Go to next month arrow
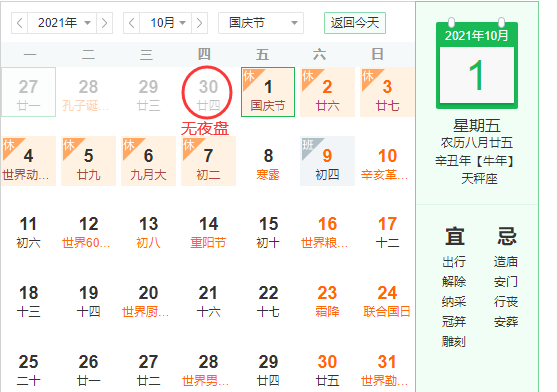The width and height of the screenshot is (557, 392). (x=199, y=23)
